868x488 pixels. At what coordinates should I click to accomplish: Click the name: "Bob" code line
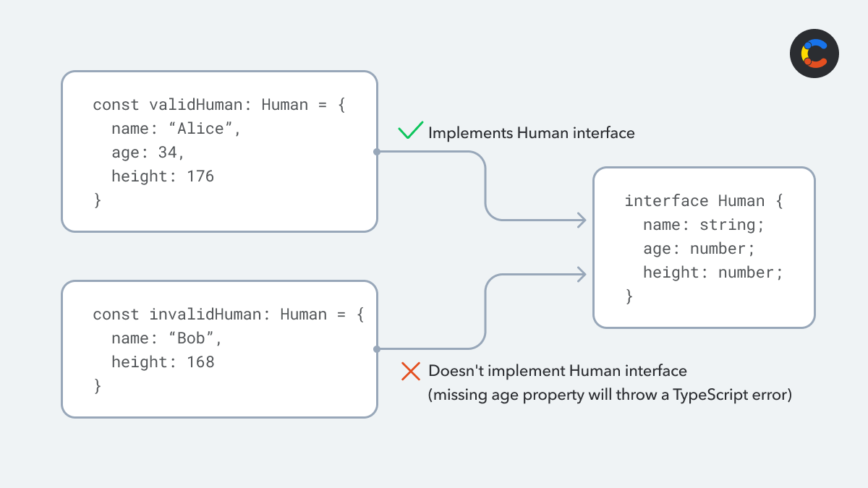point(166,338)
